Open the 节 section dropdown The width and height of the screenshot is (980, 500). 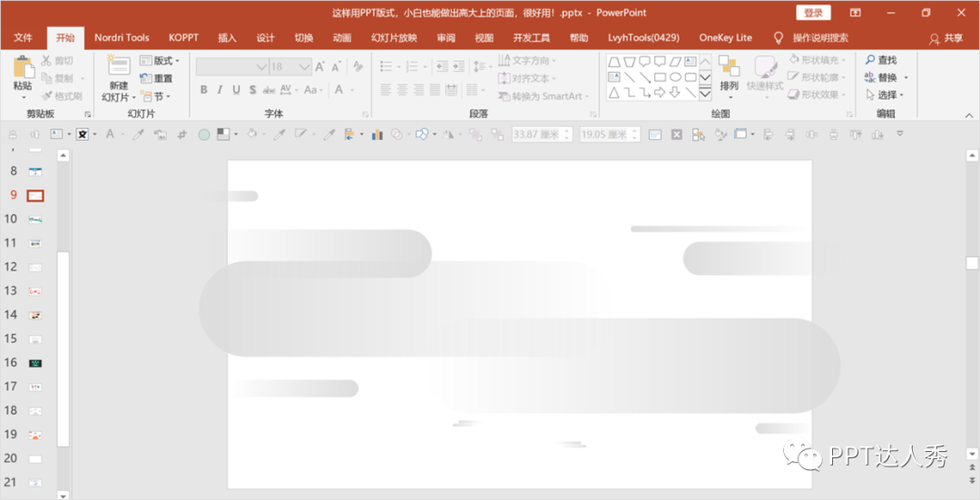(156, 96)
